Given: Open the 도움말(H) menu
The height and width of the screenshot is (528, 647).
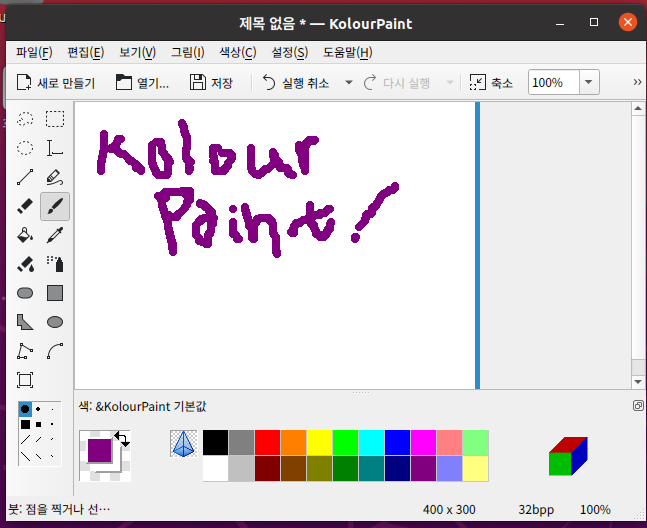Looking at the screenshot, I should pos(348,52).
